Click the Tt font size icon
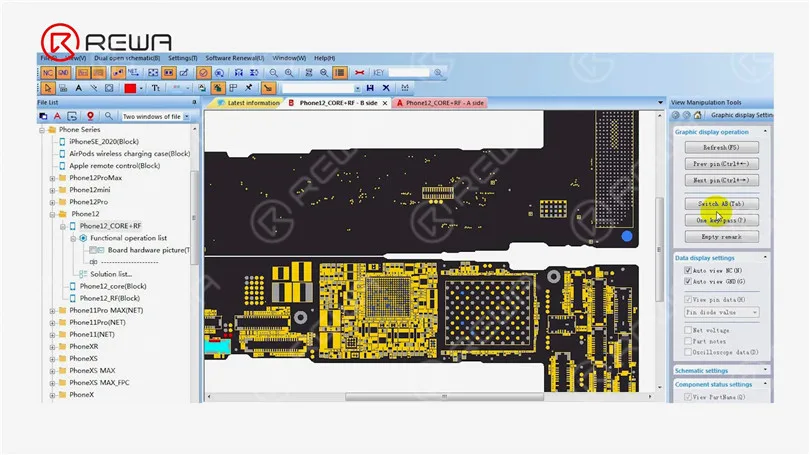The width and height of the screenshot is (810, 455). point(155,88)
